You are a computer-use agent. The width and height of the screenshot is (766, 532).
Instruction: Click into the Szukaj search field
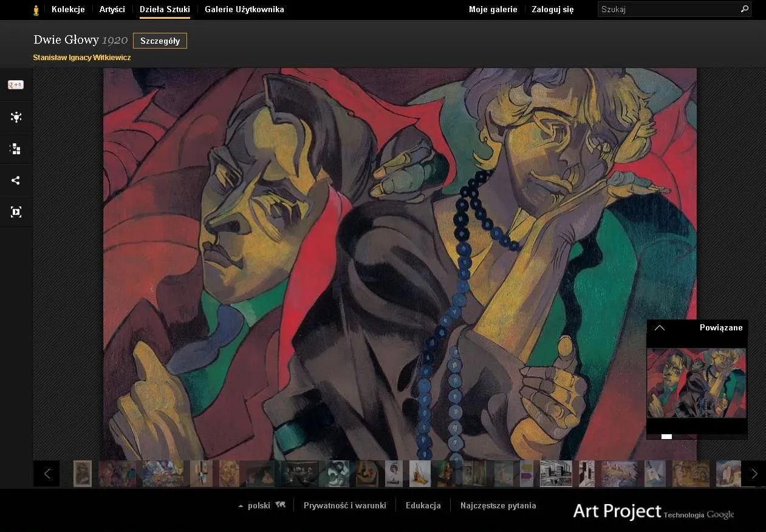[x=668, y=9]
